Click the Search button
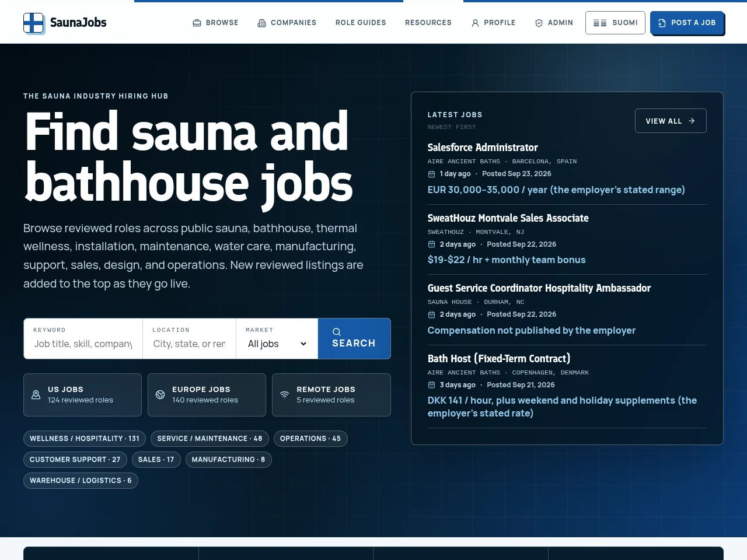 point(354,338)
